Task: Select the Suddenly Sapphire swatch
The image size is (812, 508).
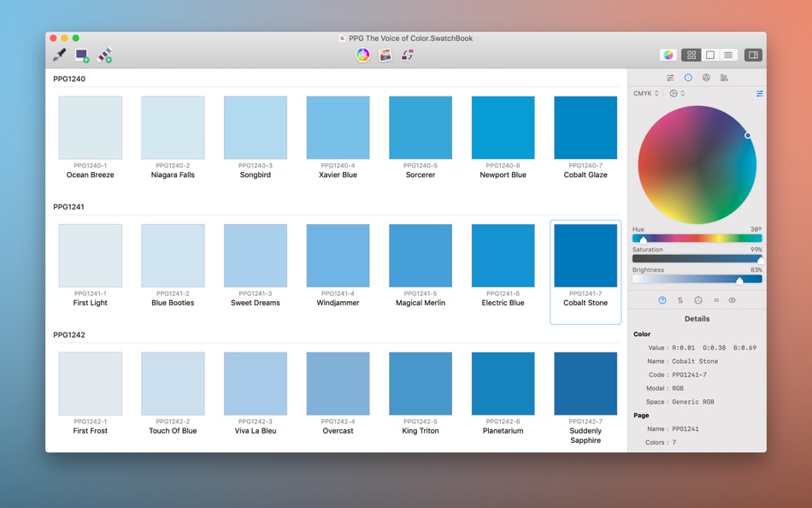Action: 585,384
